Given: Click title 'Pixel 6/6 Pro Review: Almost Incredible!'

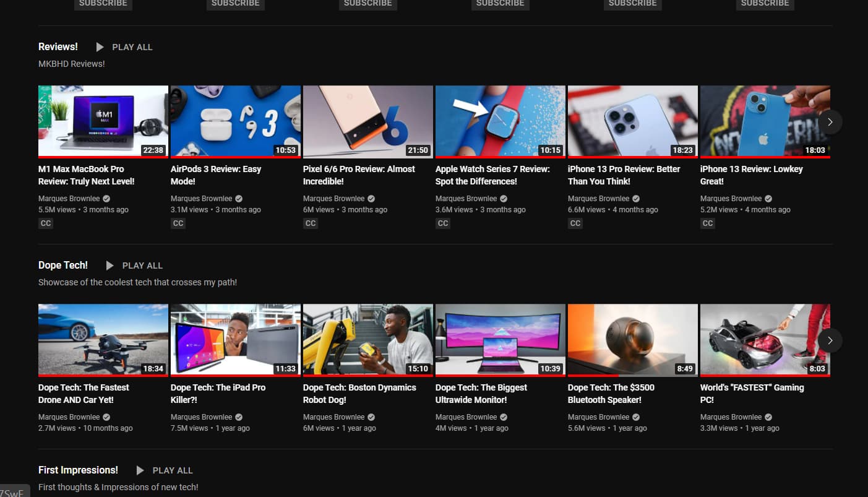Looking at the screenshot, I should pos(359,175).
